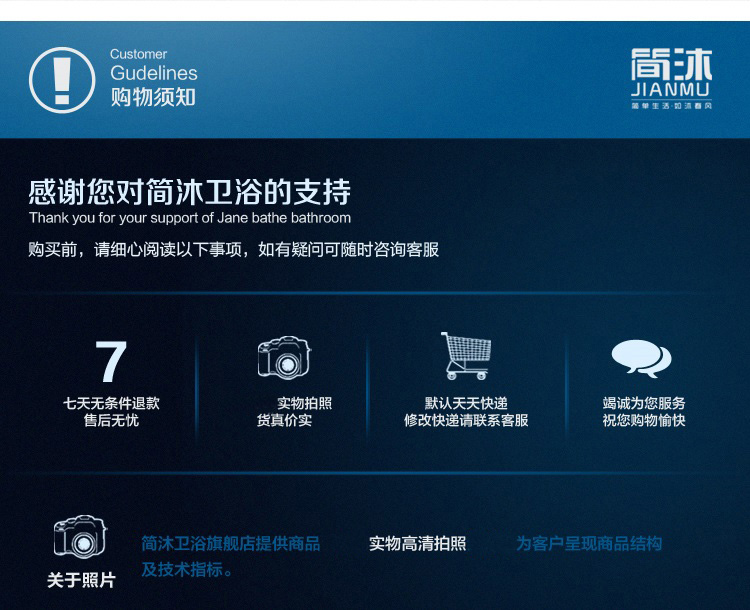
Task: Click the 默认天天快递 text
Action: tap(466, 403)
